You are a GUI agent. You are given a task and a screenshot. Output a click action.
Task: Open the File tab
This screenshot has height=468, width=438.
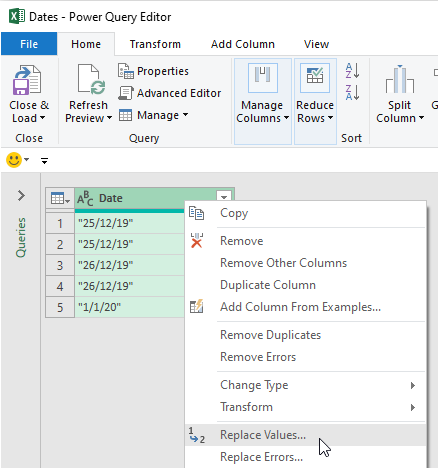point(29,44)
